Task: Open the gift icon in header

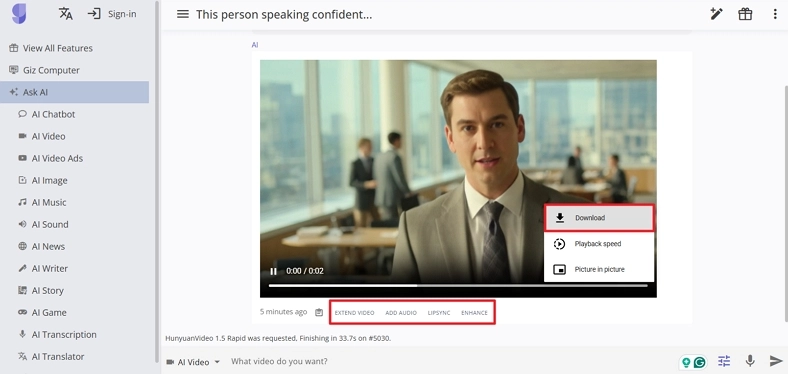Action: click(x=745, y=14)
